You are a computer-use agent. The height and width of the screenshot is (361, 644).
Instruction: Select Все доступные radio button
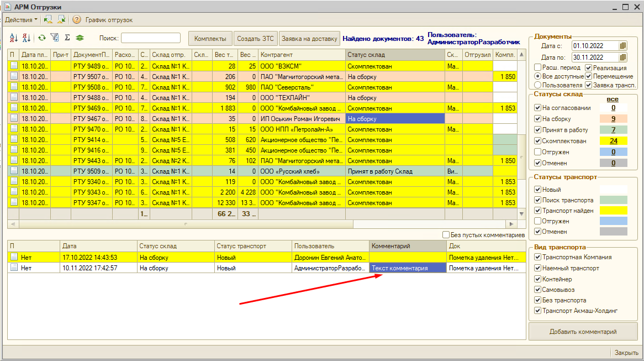pyautogui.click(x=537, y=76)
